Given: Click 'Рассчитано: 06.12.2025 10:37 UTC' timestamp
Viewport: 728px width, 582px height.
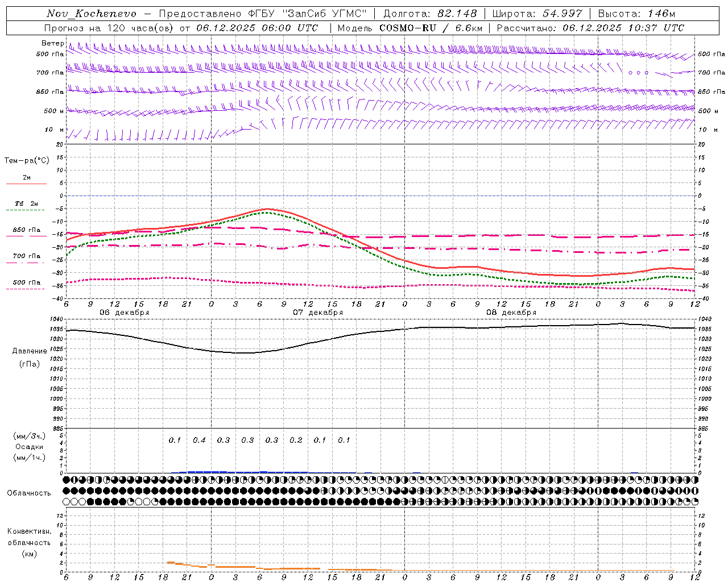Looking at the screenshot, I should pos(590,28).
